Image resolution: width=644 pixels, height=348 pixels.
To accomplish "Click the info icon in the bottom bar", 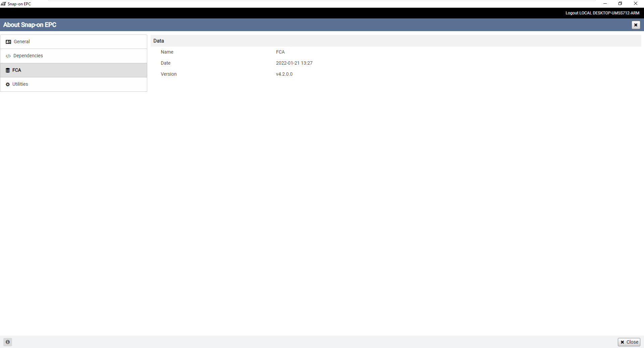I will coord(8,342).
